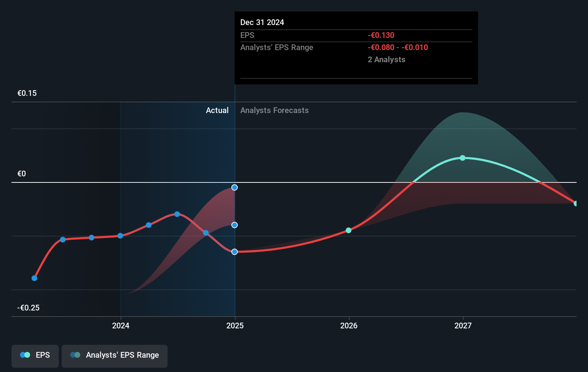Toggle the Analysts' EPS Range legend item
This screenshot has height=372, width=588.
(x=114, y=356)
